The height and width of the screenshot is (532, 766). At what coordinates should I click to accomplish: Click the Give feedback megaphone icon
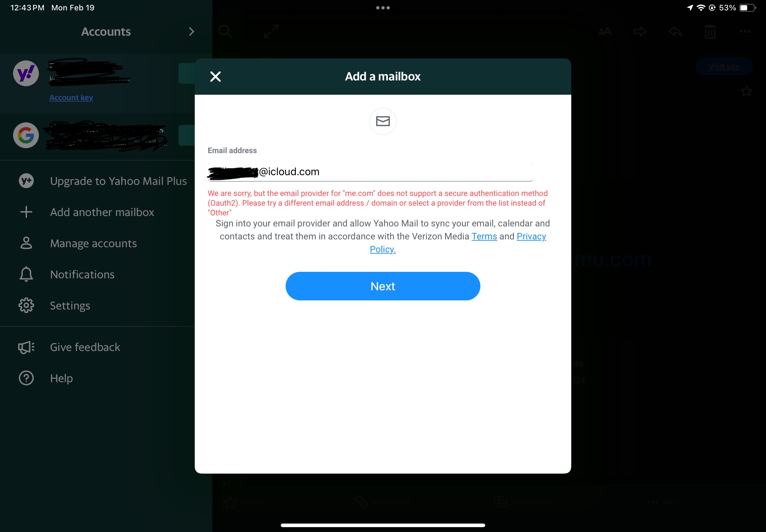pos(25,347)
